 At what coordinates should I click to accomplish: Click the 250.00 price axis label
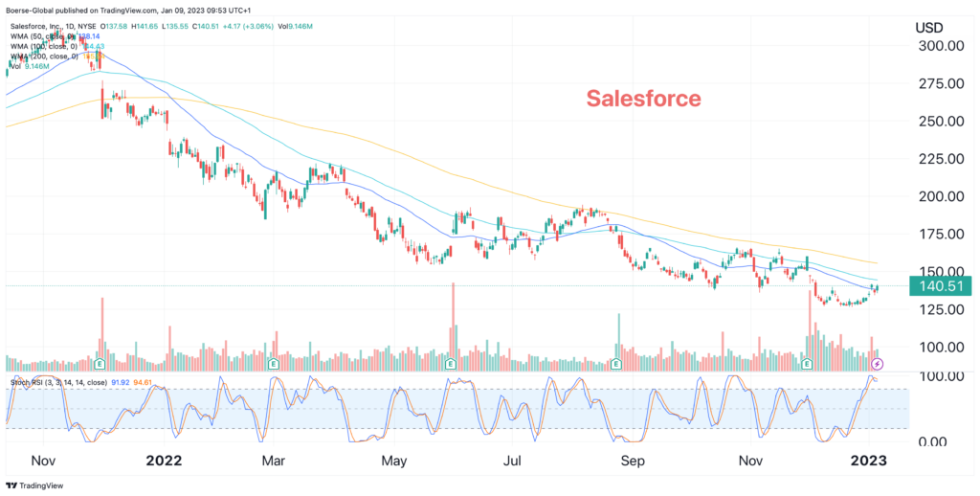[940, 121]
